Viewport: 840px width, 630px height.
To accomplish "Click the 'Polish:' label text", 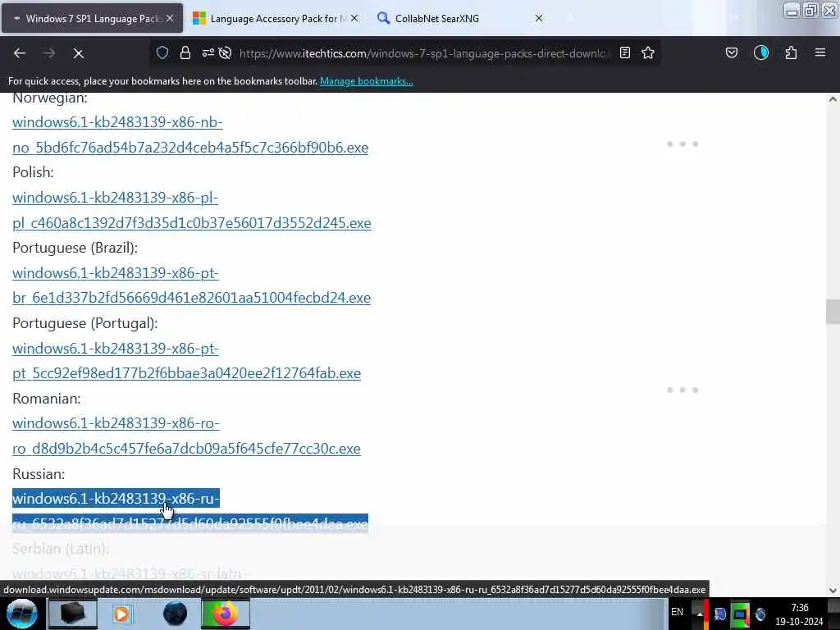I will click(x=33, y=172).
